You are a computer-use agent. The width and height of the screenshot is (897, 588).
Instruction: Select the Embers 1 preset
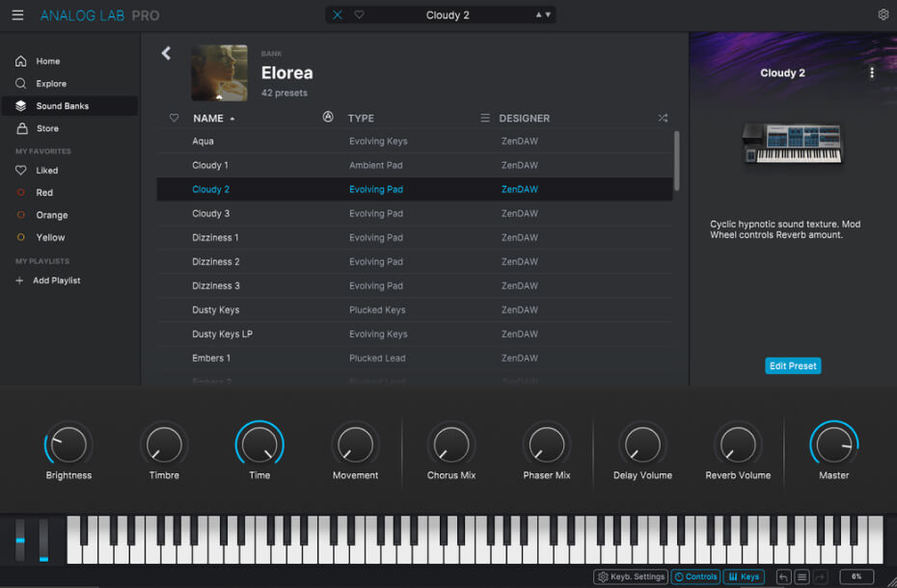[x=414, y=358]
